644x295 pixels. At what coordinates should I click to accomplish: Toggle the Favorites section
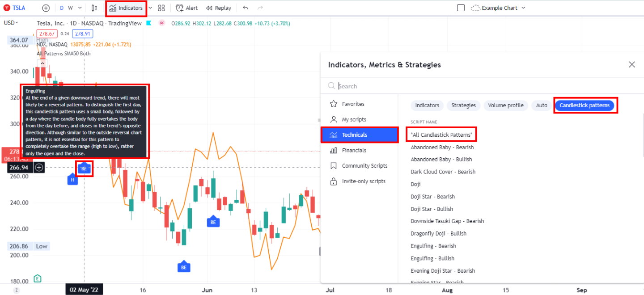354,104
